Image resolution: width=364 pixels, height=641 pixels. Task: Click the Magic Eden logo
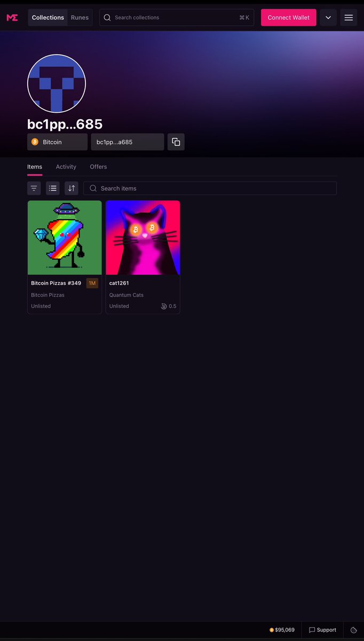pos(12,18)
